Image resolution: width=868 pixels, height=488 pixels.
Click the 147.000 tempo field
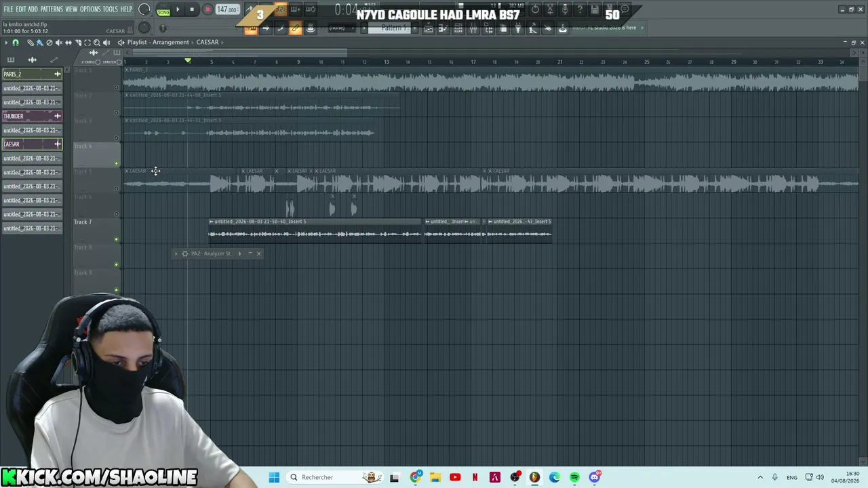tap(227, 10)
